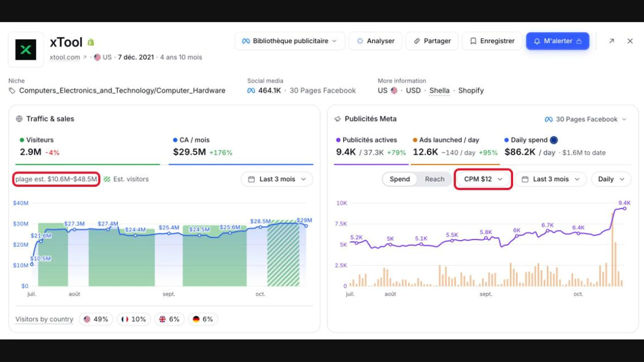Click the UK 6% country chip
This screenshot has width=644, height=362.
[169, 319]
